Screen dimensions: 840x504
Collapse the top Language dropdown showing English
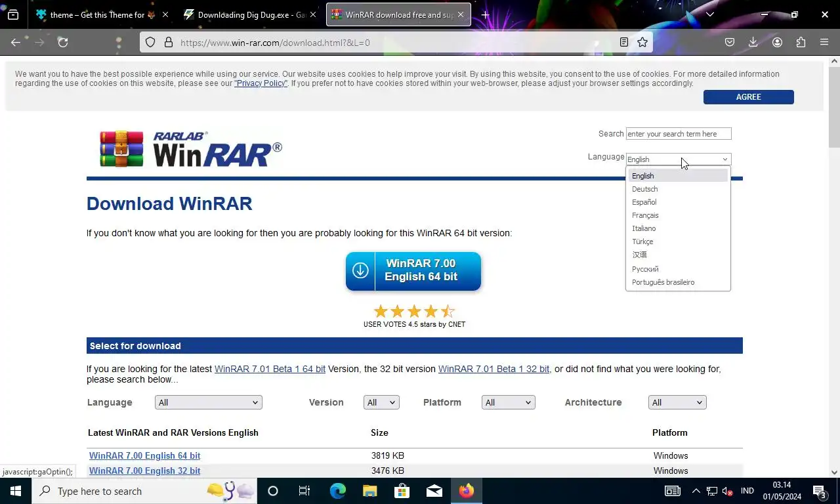click(679, 159)
